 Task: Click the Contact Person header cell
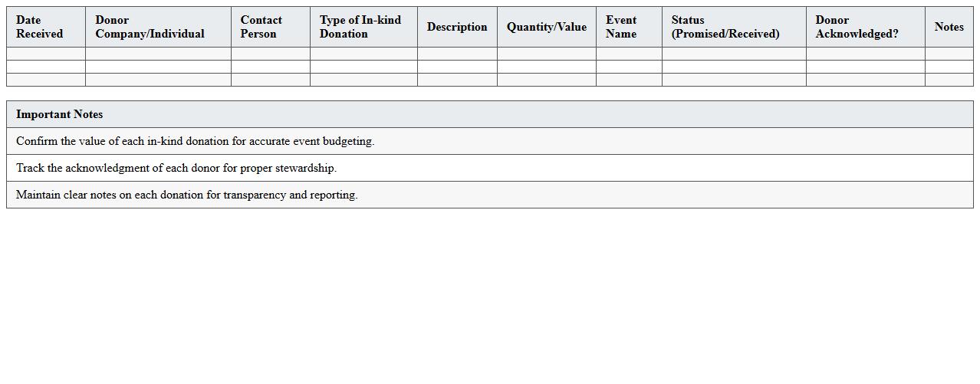point(261,27)
